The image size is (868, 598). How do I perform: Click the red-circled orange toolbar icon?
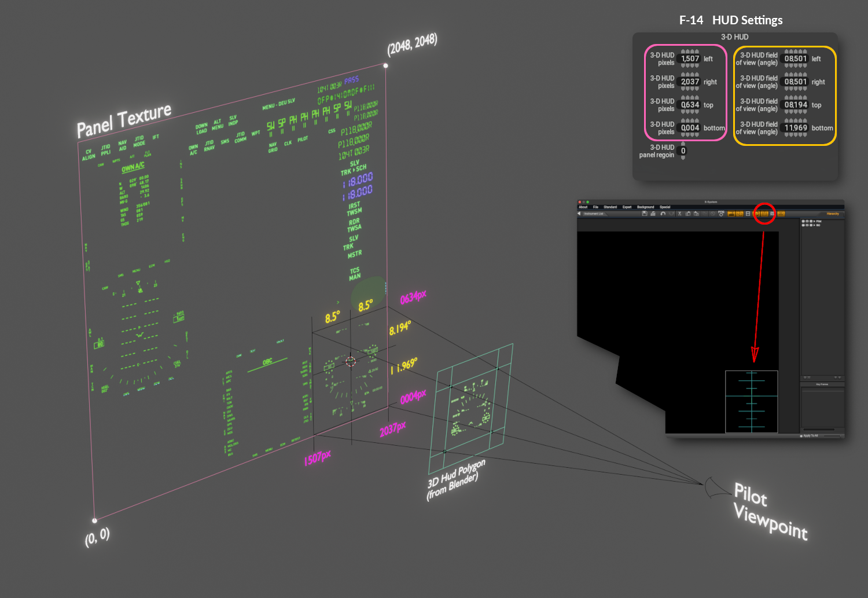[764, 214]
